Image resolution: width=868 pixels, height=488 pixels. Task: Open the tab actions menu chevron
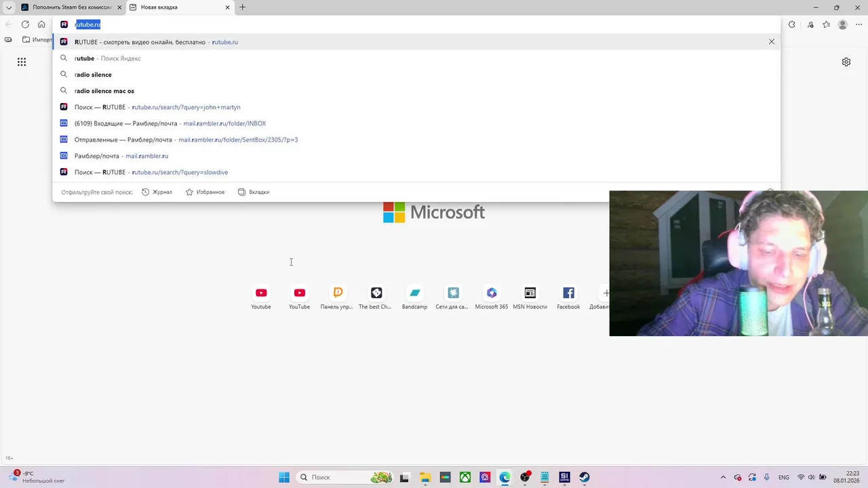click(x=9, y=7)
